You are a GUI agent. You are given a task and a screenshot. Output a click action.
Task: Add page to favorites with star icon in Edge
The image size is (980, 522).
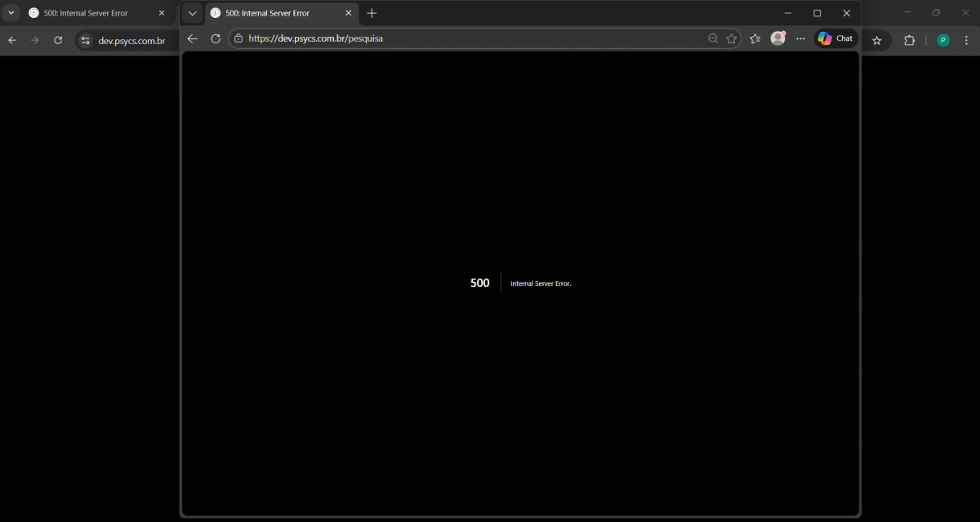(732, 38)
